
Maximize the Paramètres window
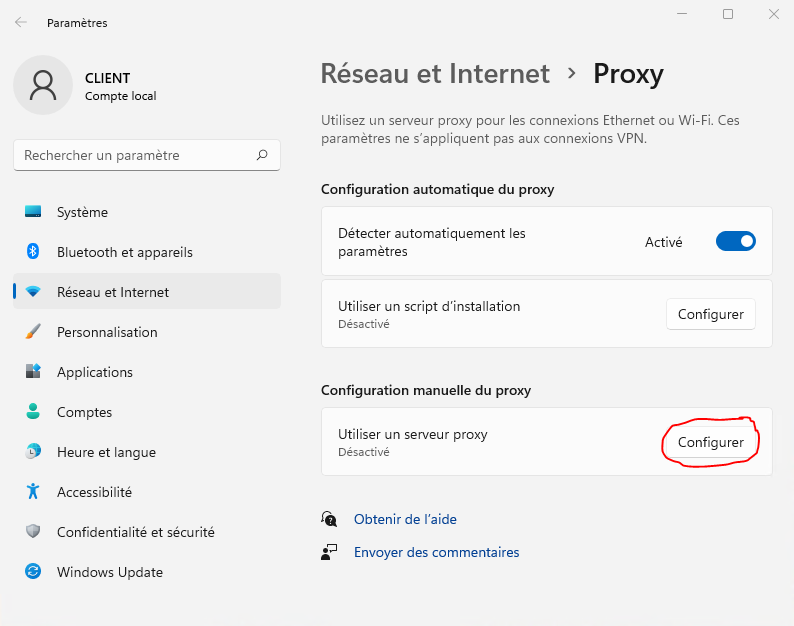pyautogui.click(x=728, y=14)
